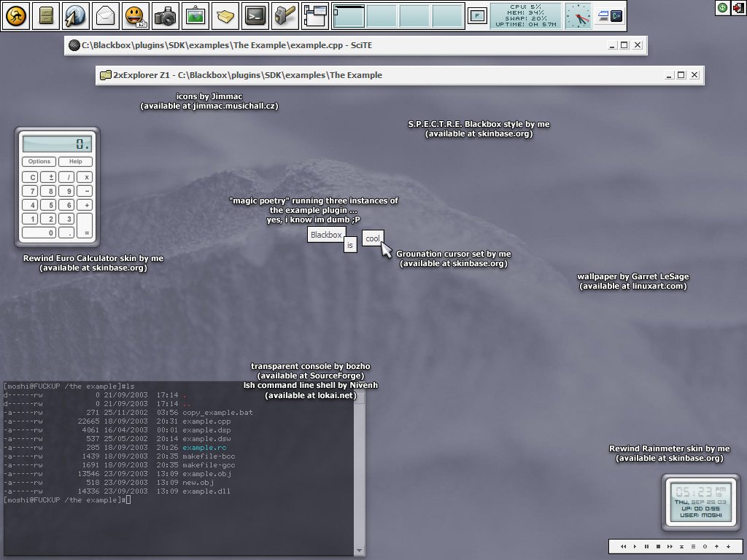The image size is (747, 560).
Task: Click calculator minus key
Action: coord(86,191)
